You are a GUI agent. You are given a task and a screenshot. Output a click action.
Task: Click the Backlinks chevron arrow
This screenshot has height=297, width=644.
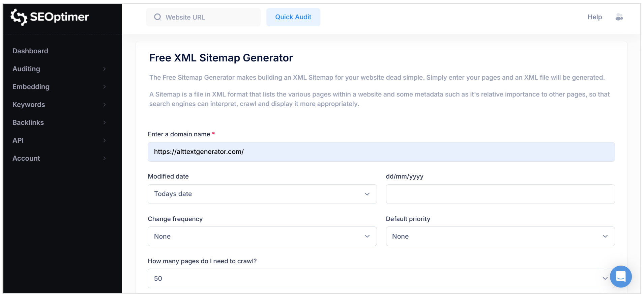105,123
